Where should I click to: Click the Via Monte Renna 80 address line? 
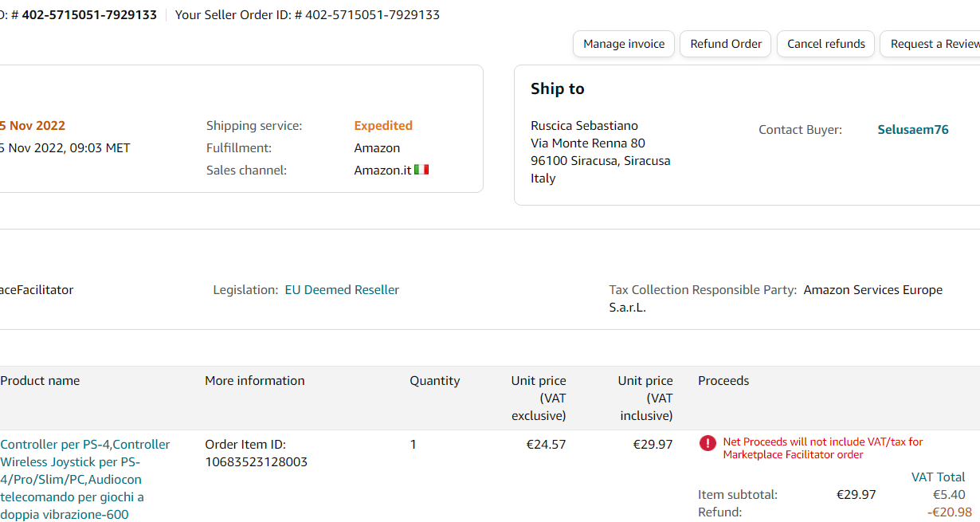[588, 143]
